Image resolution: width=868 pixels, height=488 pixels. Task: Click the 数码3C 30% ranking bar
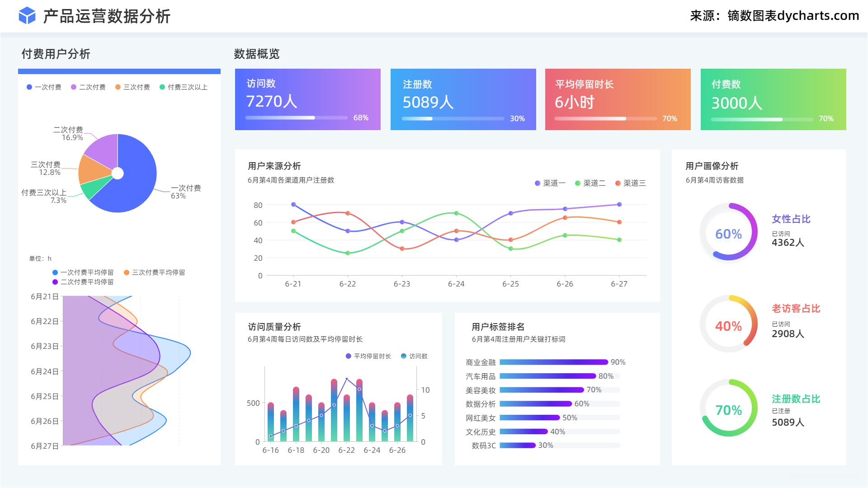click(x=517, y=446)
